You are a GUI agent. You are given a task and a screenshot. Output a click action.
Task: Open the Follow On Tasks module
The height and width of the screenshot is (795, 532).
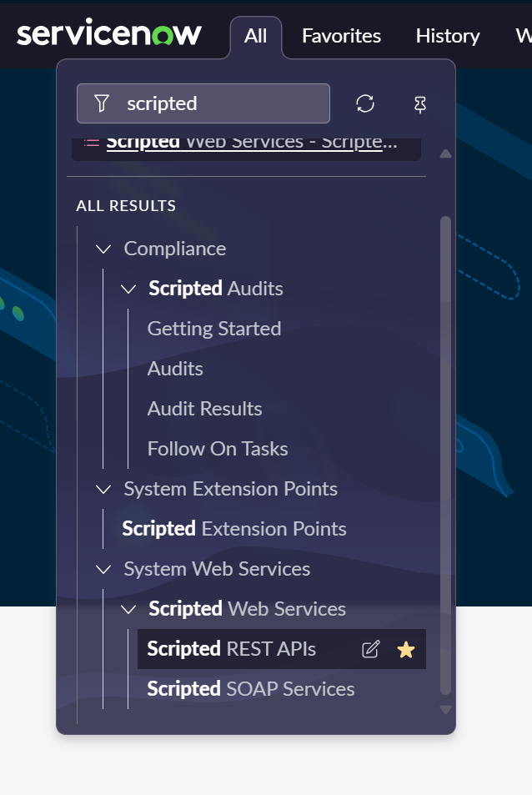point(218,449)
